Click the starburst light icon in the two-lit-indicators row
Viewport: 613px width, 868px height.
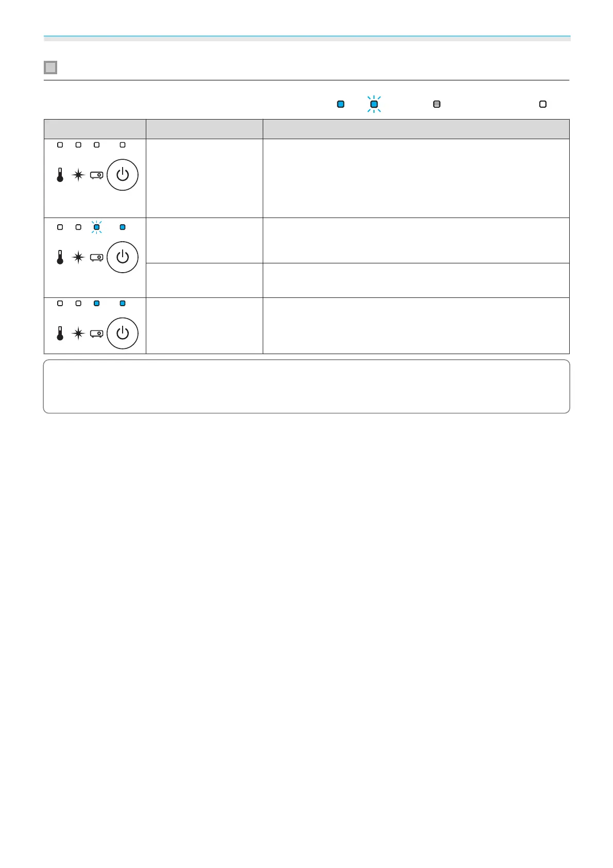click(x=78, y=333)
